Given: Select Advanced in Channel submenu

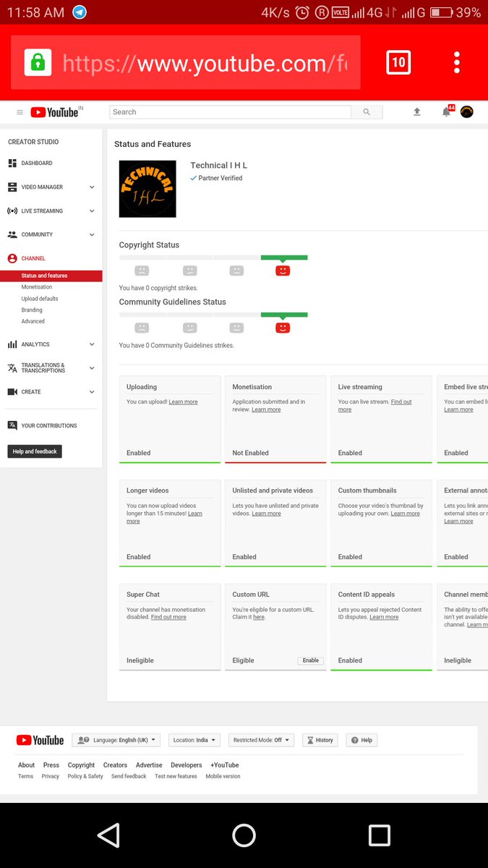Looking at the screenshot, I should [33, 321].
